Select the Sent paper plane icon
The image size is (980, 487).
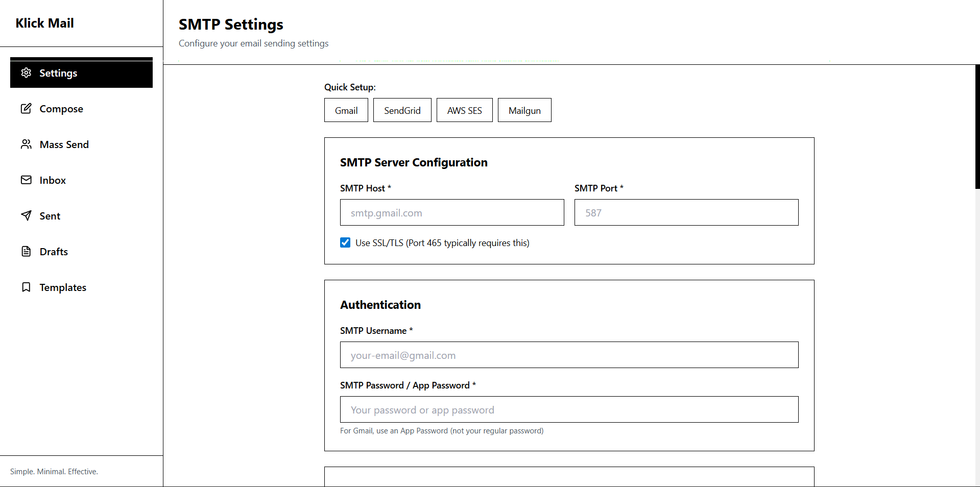26,215
